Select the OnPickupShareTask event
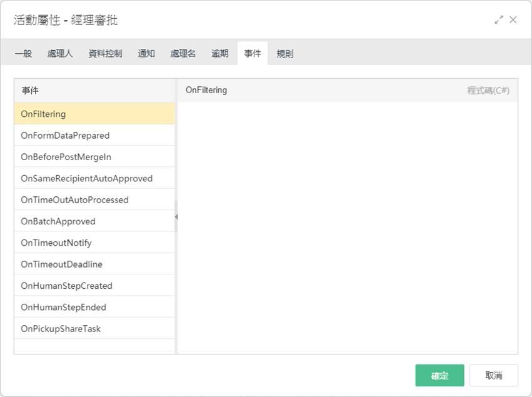The width and height of the screenshot is (532, 397). pos(94,328)
